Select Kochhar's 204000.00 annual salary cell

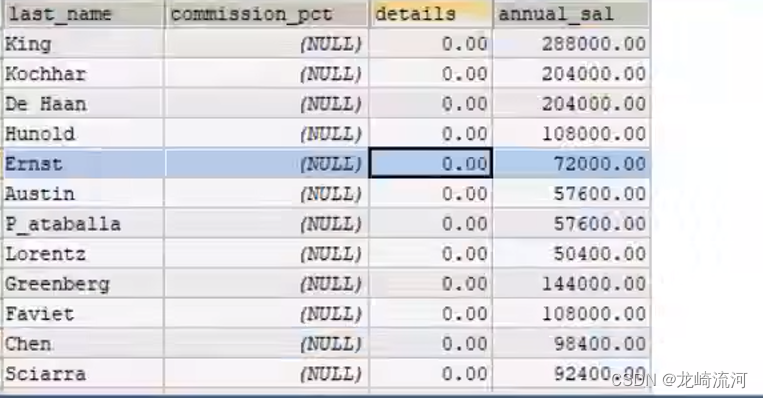[x=571, y=74]
